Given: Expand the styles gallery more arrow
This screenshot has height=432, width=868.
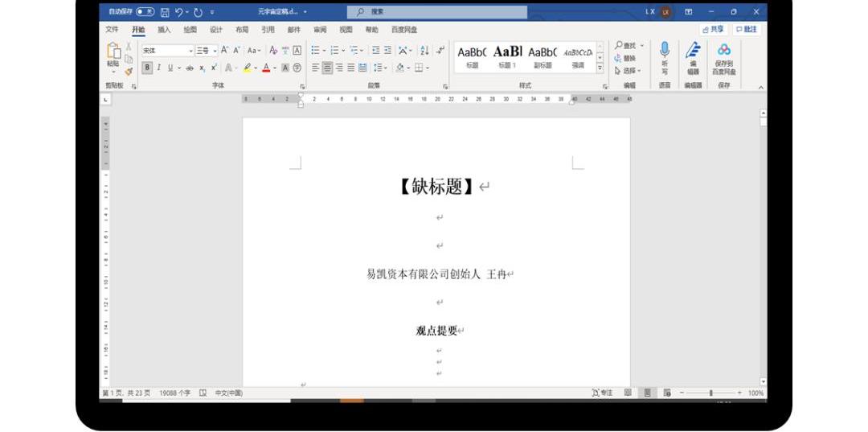Looking at the screenshot, I should 600,68.
